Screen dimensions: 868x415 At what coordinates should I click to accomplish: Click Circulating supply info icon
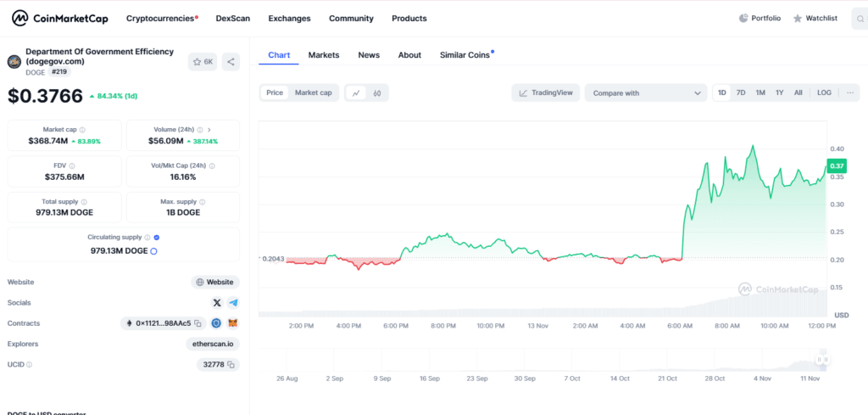tap(147, 237)
